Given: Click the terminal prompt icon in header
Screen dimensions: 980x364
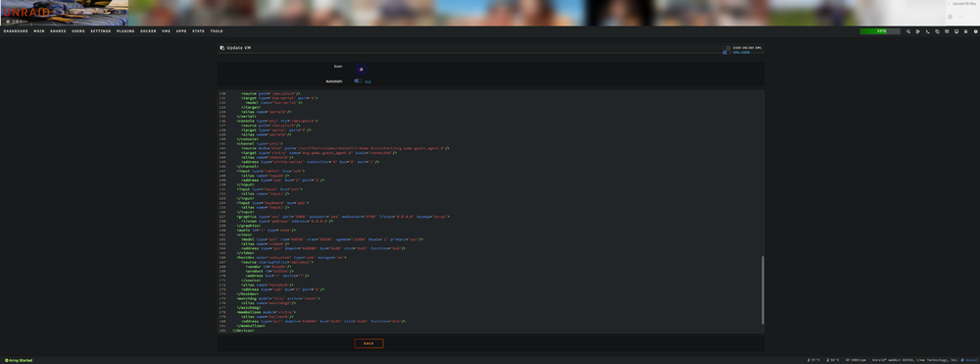Looking at the screenshot, I should click(x=927, y=31).
